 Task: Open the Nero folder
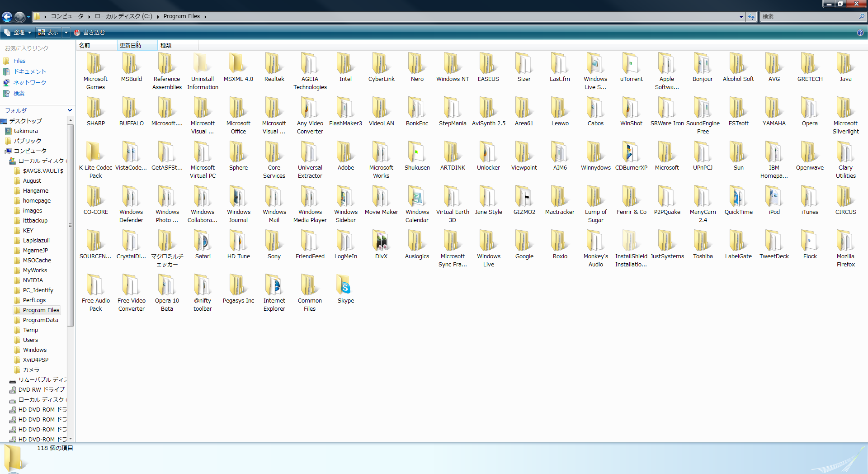point(417,67)
